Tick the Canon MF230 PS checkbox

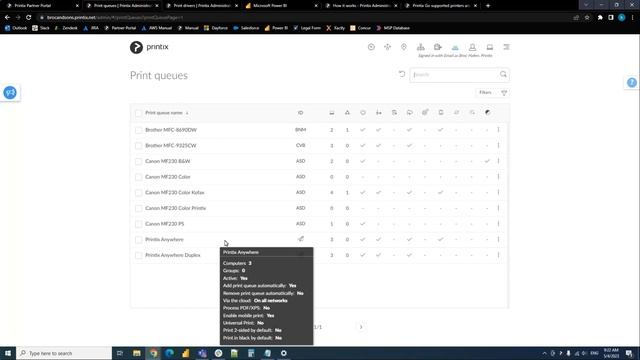138,224
